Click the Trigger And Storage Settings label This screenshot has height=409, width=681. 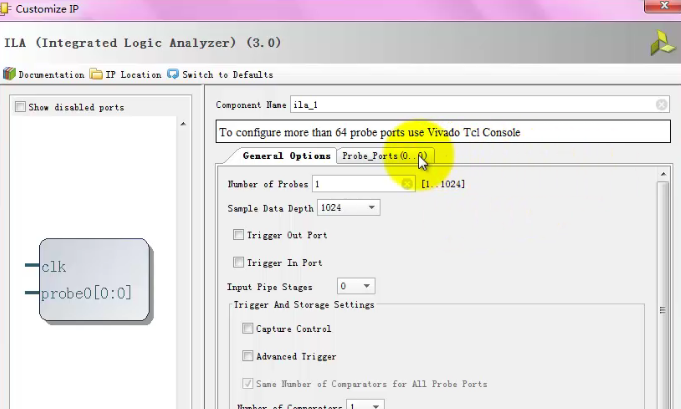tap(304, 305)
